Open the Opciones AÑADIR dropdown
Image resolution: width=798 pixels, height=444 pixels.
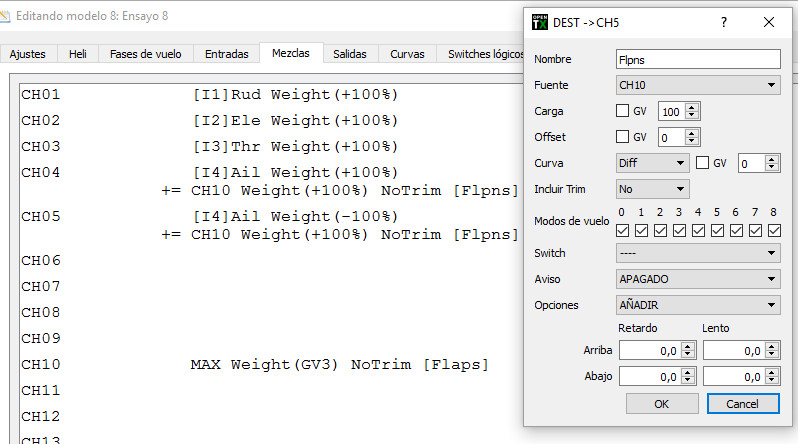[698, 305]
